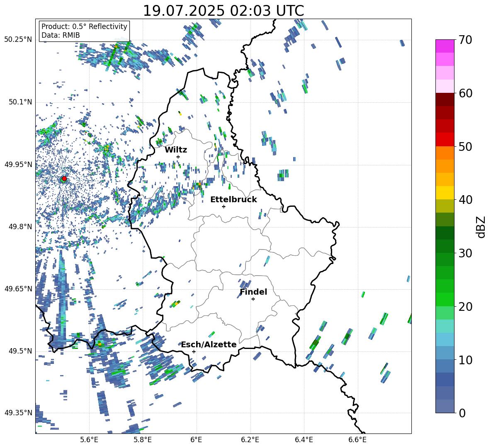Click the 6.2°E longitude label
This screenshot has width=491, height=448.
[250, 440]
